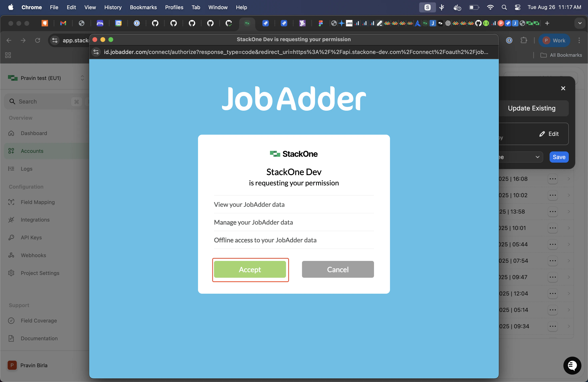Accept the StackOne Dev permission request
588x382 pixels.
pos(250,270)
